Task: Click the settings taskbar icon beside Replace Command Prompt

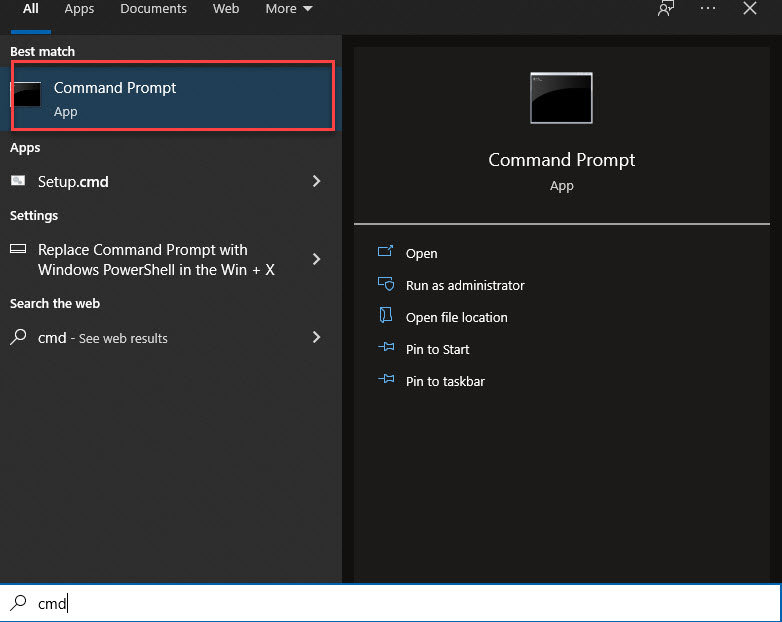Action: pos(18,248)
